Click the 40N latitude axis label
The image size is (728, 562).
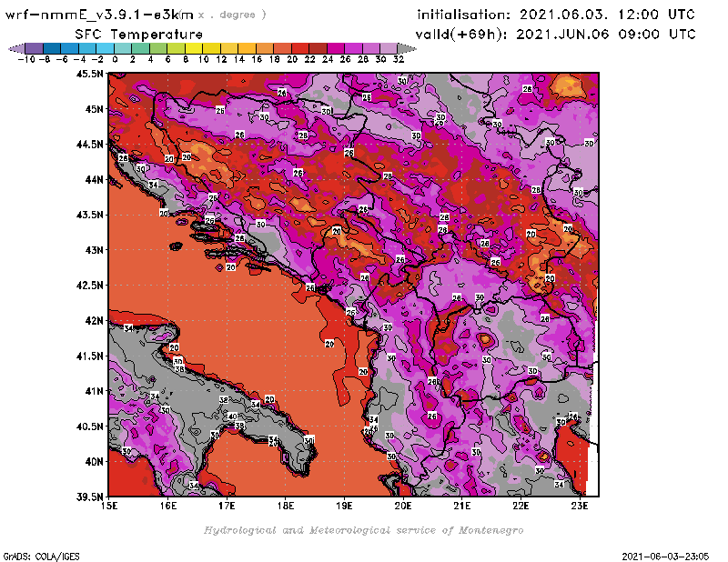pos(94,462)
